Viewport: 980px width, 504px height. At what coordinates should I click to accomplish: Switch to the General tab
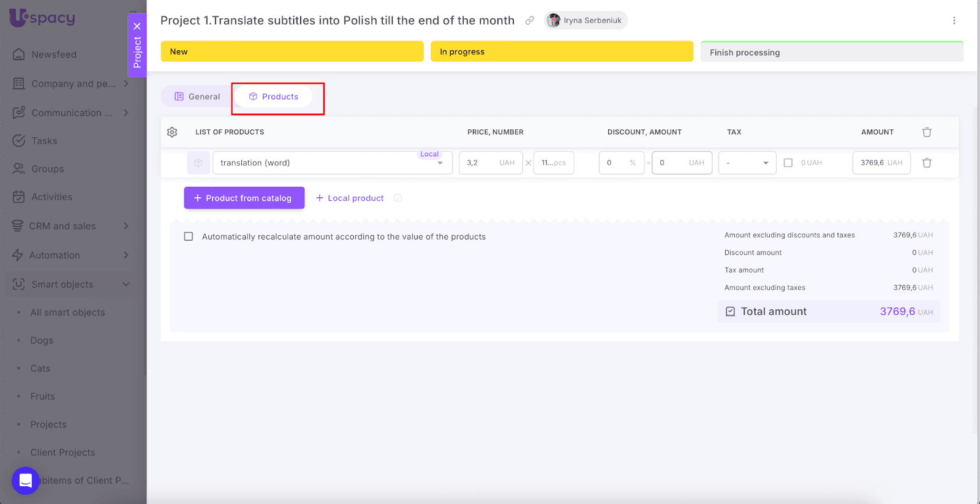(x=197, y=97)
